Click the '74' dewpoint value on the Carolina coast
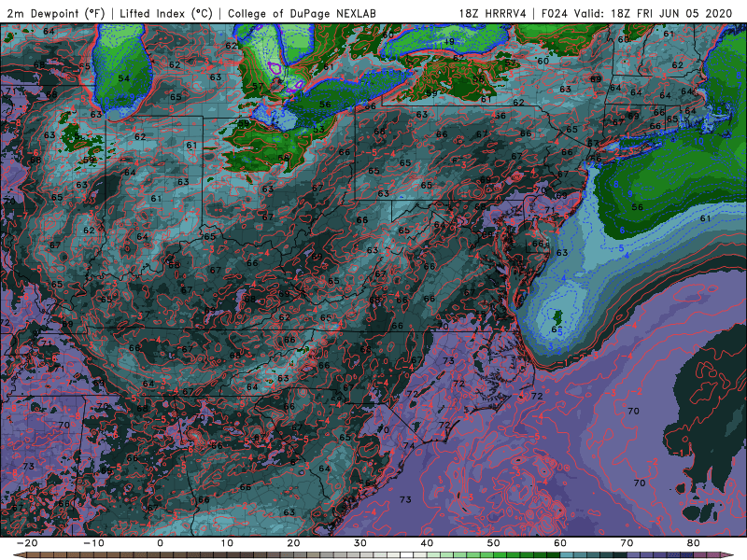The image size is (747, 560). (x=409, y=446)
